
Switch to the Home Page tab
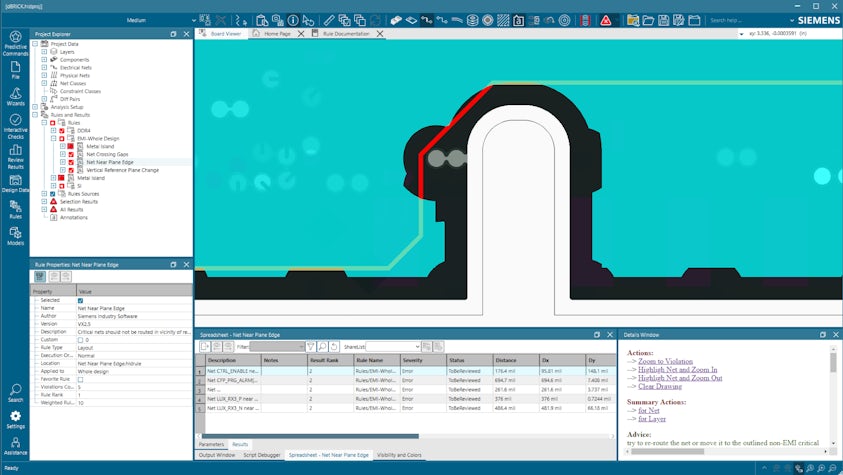pos(277,33)
